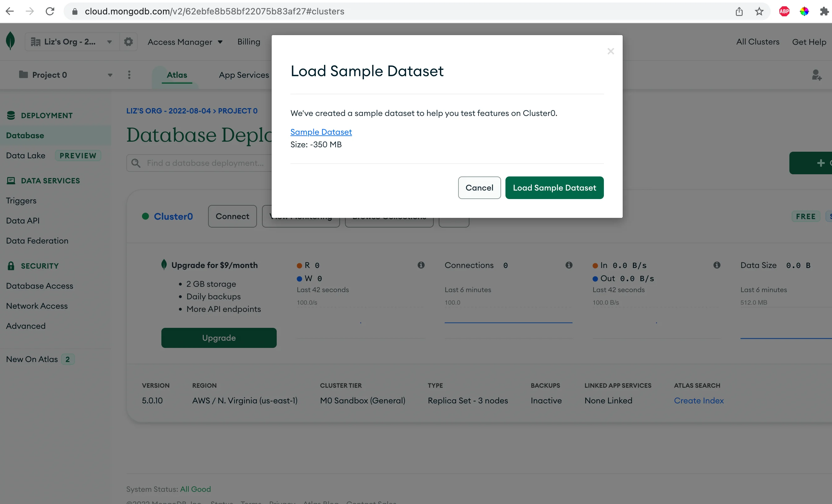Click info icon next to R/W operations
Screen dimensions: 832x504
click(421, 265)
